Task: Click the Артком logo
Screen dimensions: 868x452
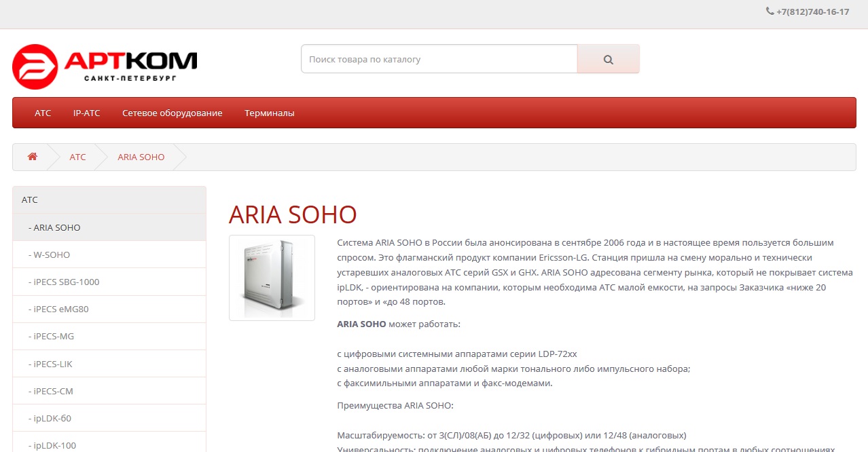Action: 105,67
